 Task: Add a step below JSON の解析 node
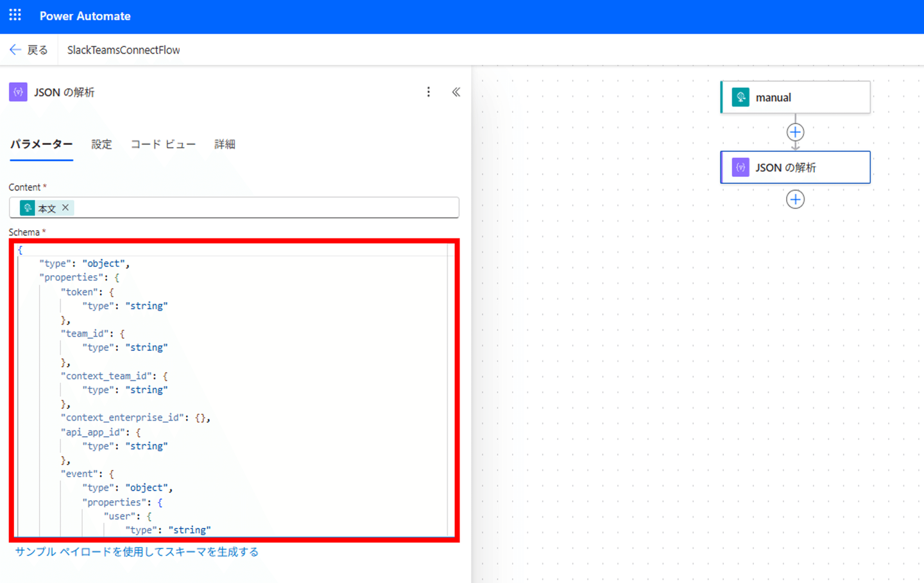tap(795, 199)
